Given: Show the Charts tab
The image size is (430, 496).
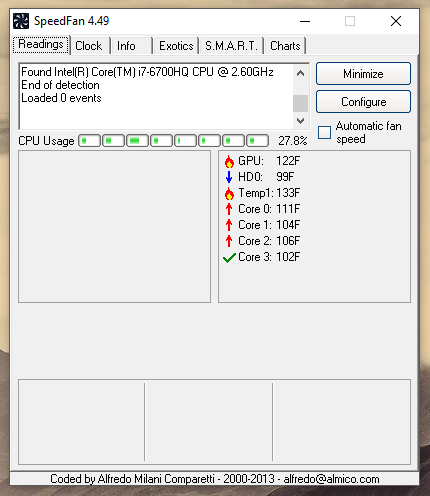Looking at the screenshot, I should (285, 46).
